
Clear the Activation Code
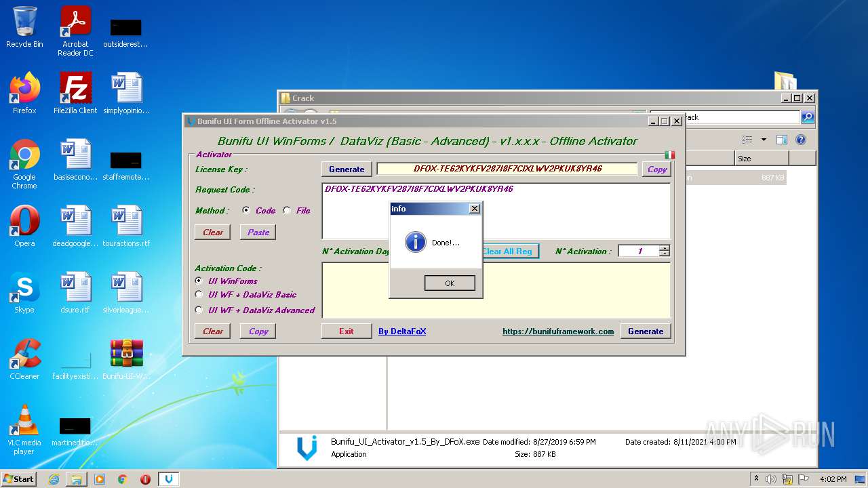click(213, 331)
